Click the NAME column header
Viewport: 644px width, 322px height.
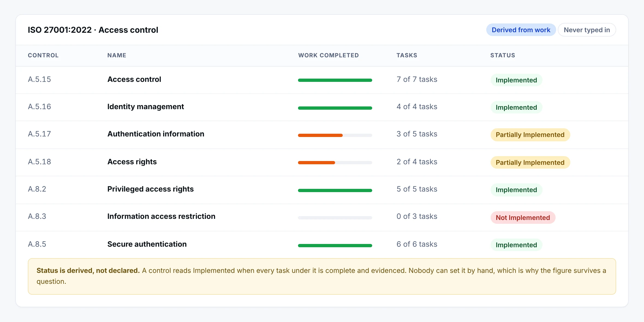click(x=117, y=55)
